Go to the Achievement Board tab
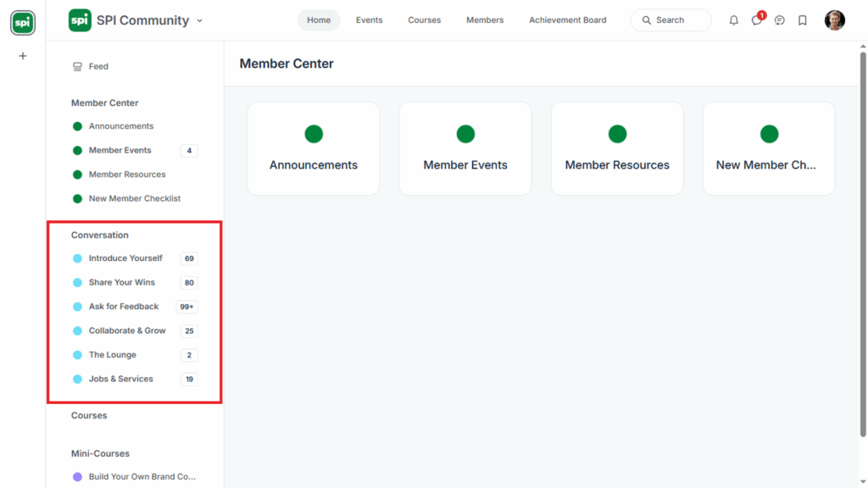 click(x=567, y=20)
